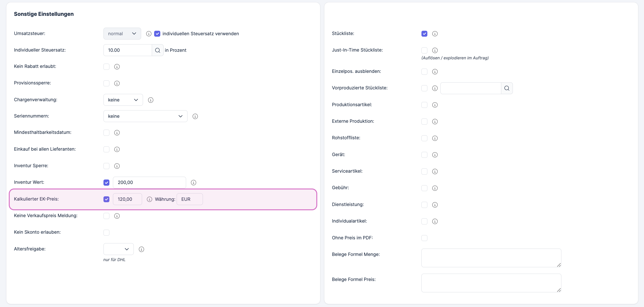Enable Kein Rabatt erlaubt checkbox
This screenshot has width=644, height=307.
pyautogui.click(x=107, y=67)
